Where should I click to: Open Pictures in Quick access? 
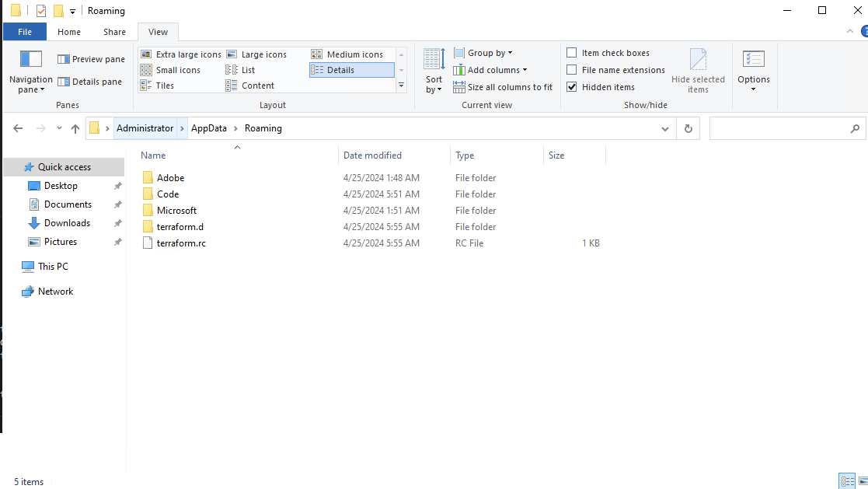tap(61, 242)
